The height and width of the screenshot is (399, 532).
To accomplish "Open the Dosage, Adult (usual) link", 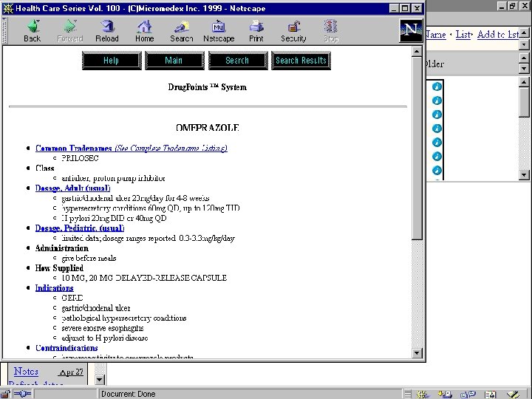I will (72, 188).
